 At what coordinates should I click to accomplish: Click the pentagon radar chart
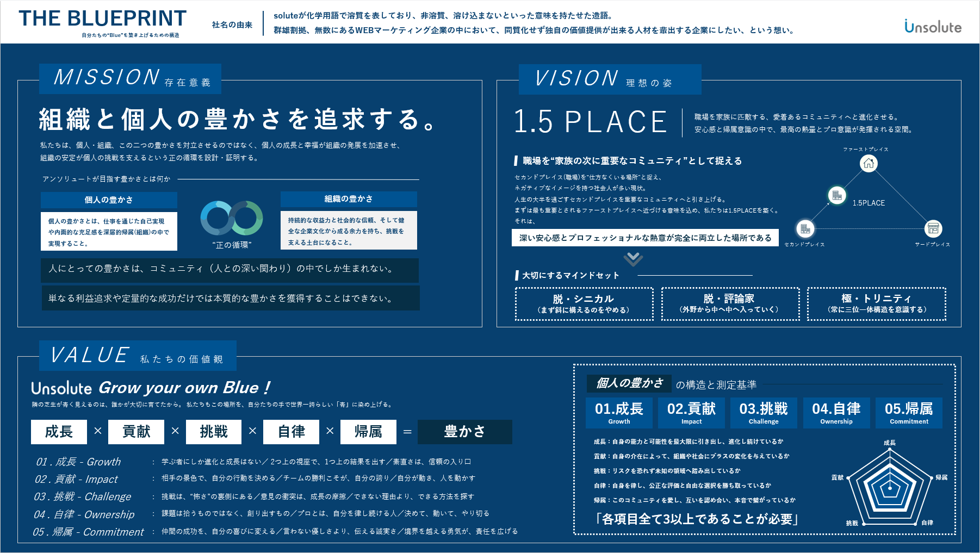pyautogui.click(x=890, y=487)
